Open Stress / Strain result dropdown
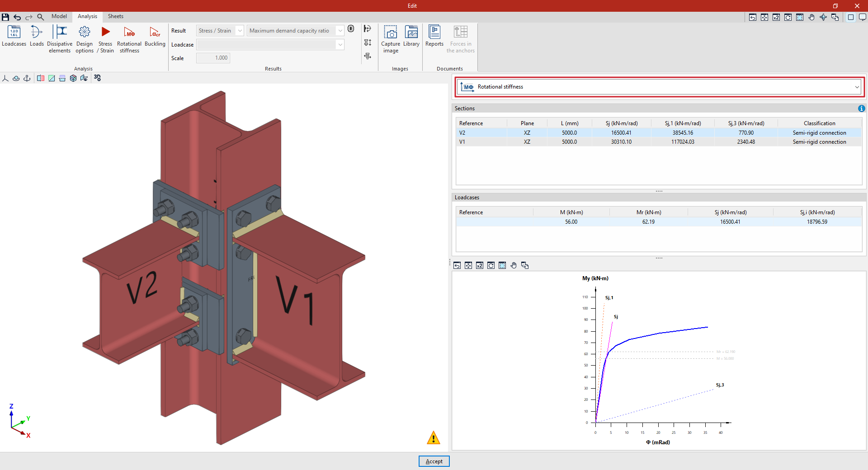This screenshot has height=470, width=868. pos(220,31)
